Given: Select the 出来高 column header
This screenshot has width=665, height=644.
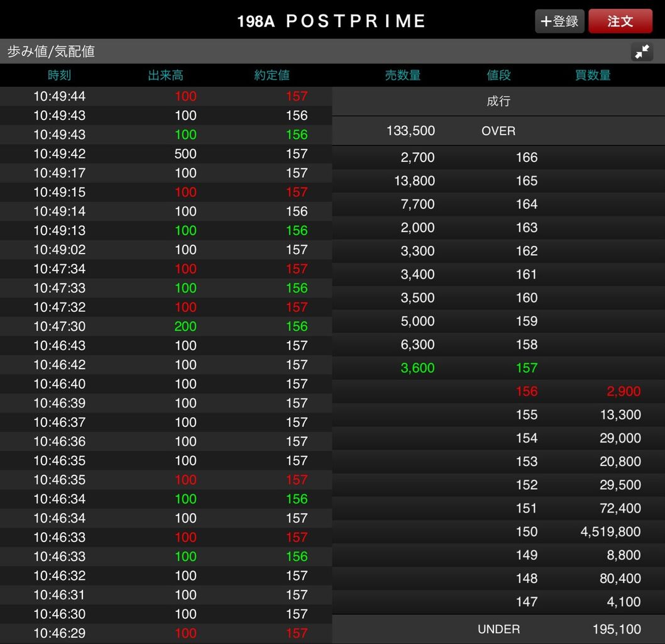Looking at the screenshot, I should point(166,75).
